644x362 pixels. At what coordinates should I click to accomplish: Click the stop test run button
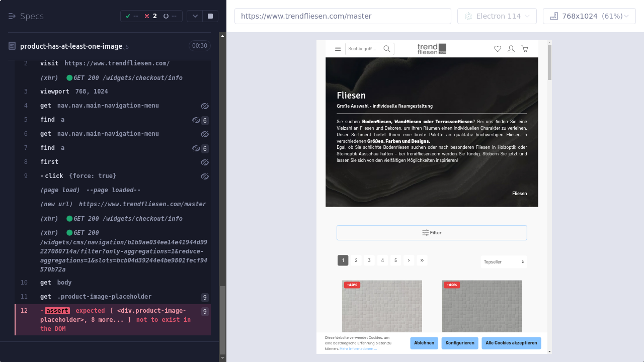pyautogui.click(x=210, y=16)
